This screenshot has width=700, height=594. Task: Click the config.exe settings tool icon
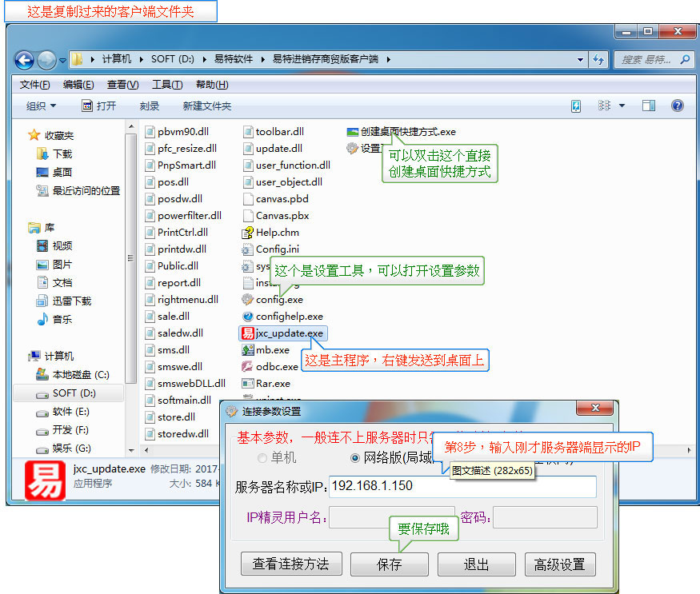click(248, 300)
